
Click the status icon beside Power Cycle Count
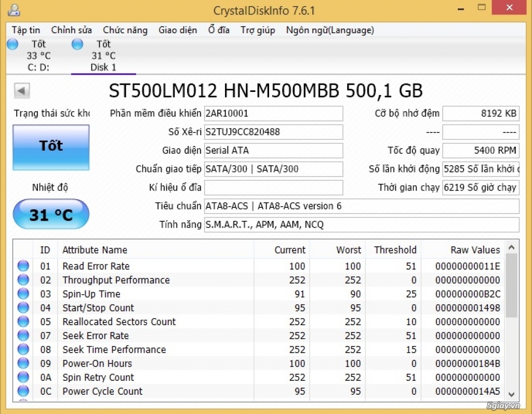pos(23,391)
